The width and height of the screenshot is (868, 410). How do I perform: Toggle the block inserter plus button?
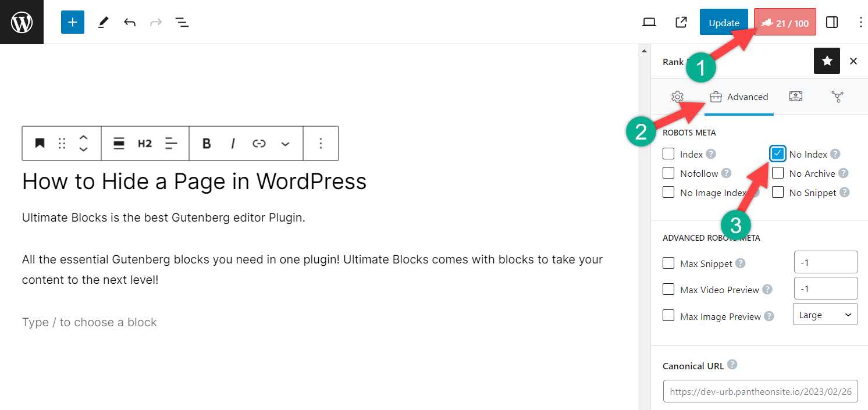[73, 22]
